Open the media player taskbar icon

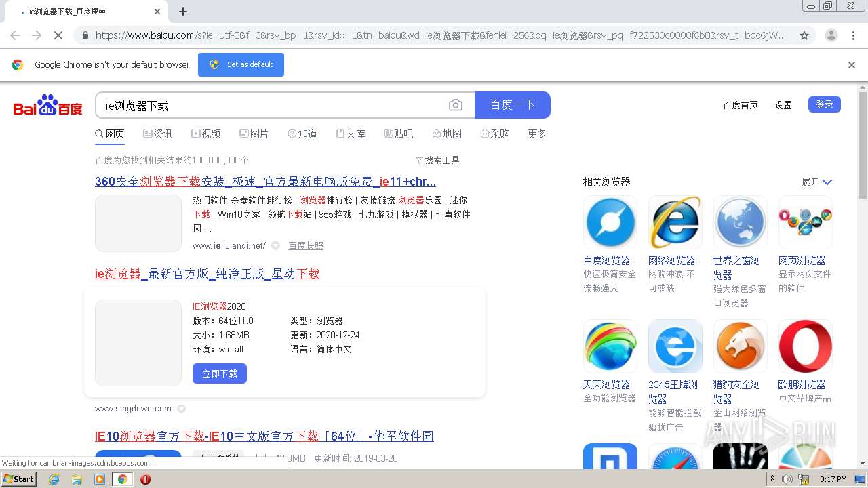coord(100,479)
